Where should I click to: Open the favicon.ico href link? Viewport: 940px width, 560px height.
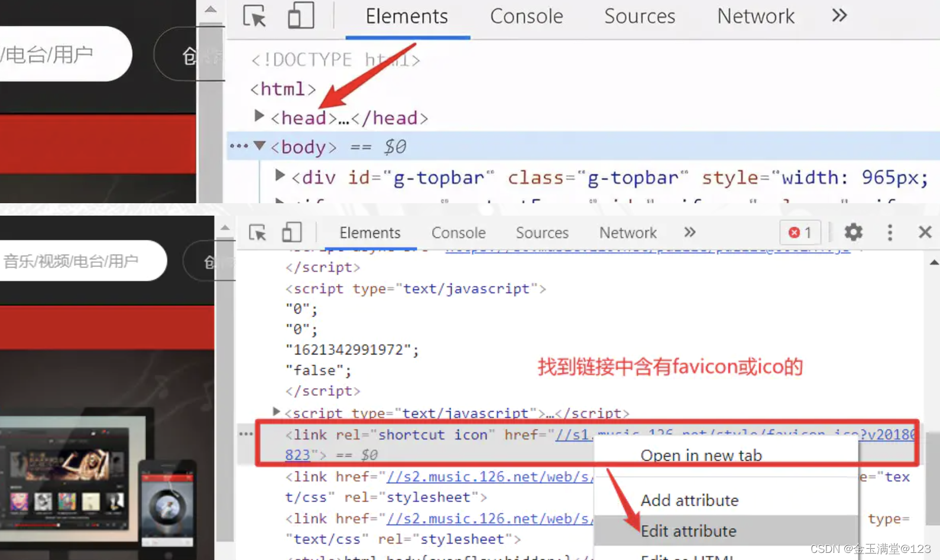pos(735,435)
